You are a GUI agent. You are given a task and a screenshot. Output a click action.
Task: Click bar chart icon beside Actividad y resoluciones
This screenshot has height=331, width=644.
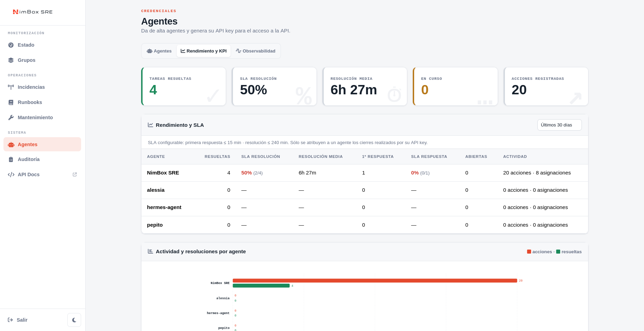[x=150, y=251]
